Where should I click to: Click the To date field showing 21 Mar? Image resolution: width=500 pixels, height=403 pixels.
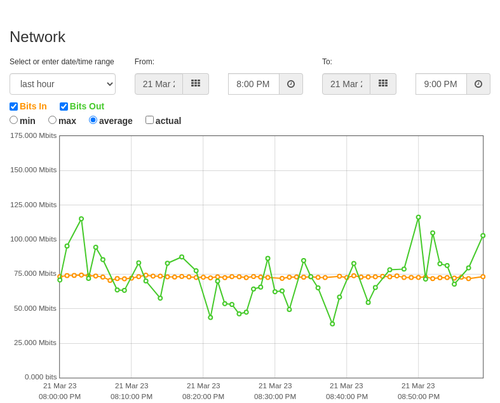pyautogui.click(x=346, y=84)
